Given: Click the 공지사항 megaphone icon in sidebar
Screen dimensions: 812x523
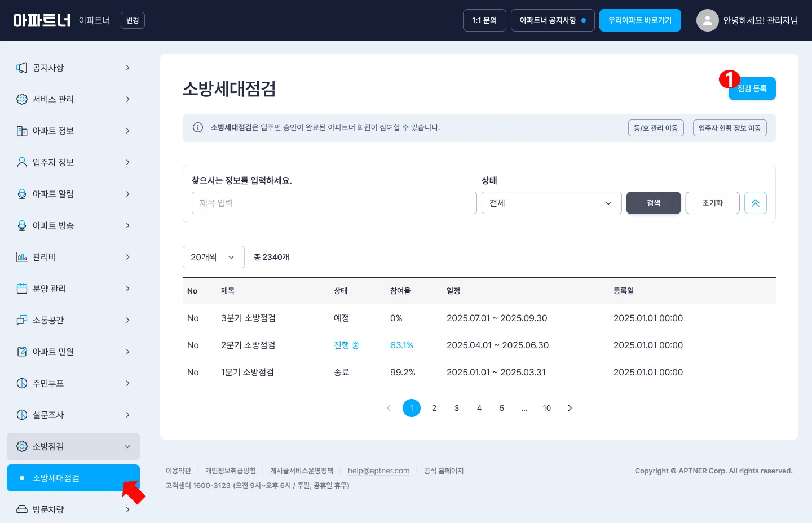Looking at the screenshot, I should (x=22, y=68).
